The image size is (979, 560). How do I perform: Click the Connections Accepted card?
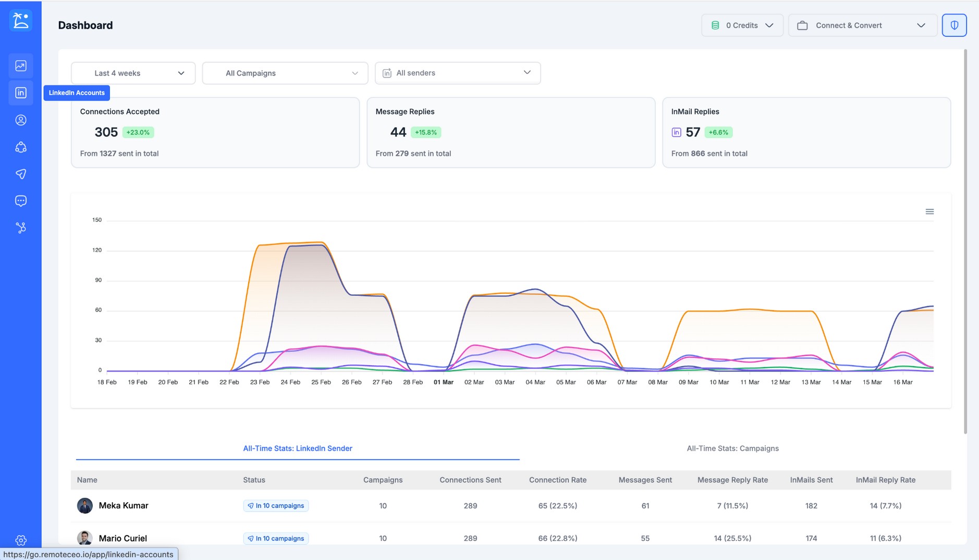tap(215, 132)
